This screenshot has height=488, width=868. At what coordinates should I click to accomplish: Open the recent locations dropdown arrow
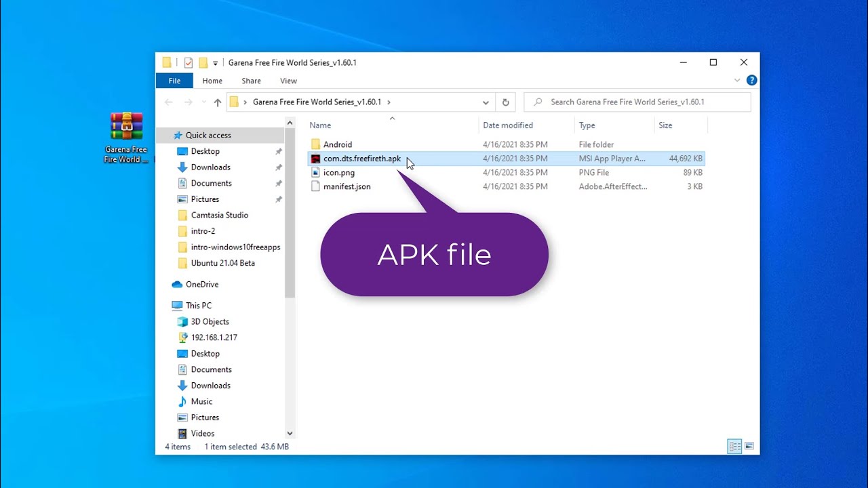pos(203,102)
